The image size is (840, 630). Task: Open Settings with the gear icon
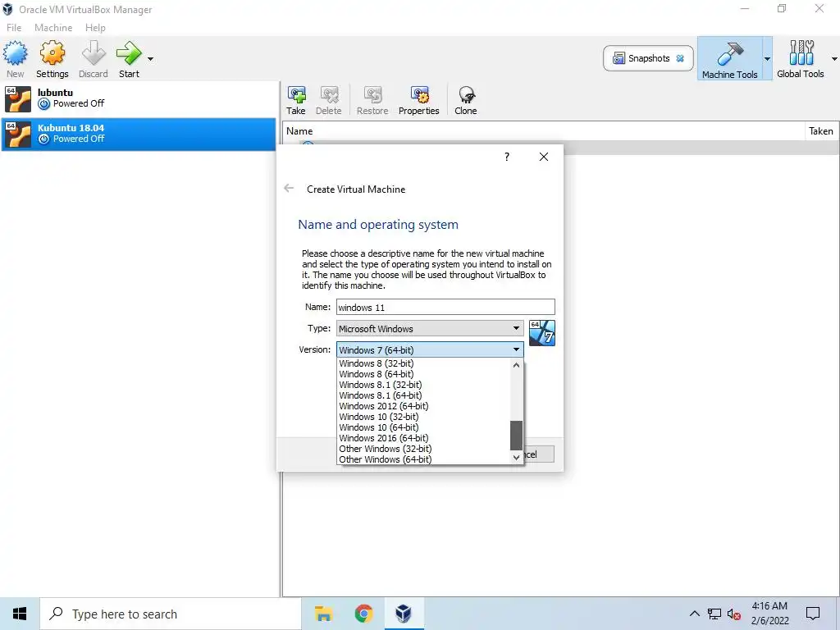tap(52, 53)
